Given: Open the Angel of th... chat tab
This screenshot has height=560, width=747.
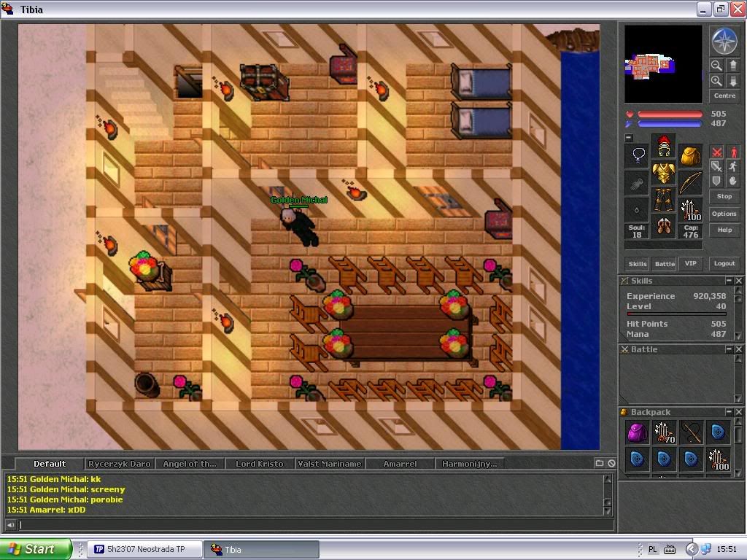Looking at the screenshot, I should pyautogui.click(x=190, y=464).
